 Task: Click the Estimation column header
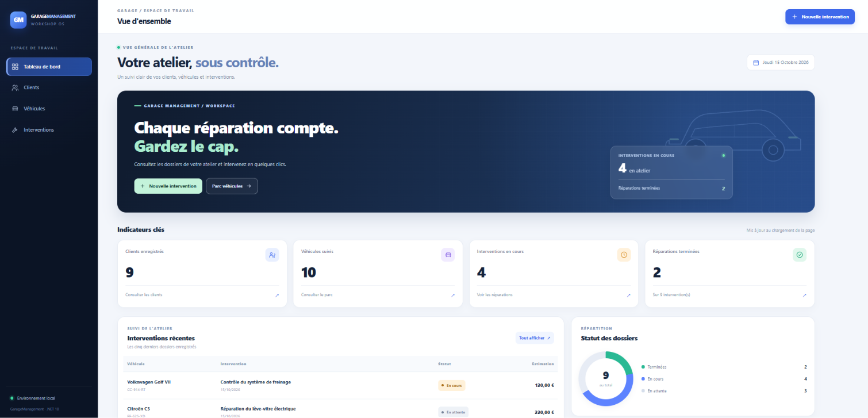click(x=543, y=364)
